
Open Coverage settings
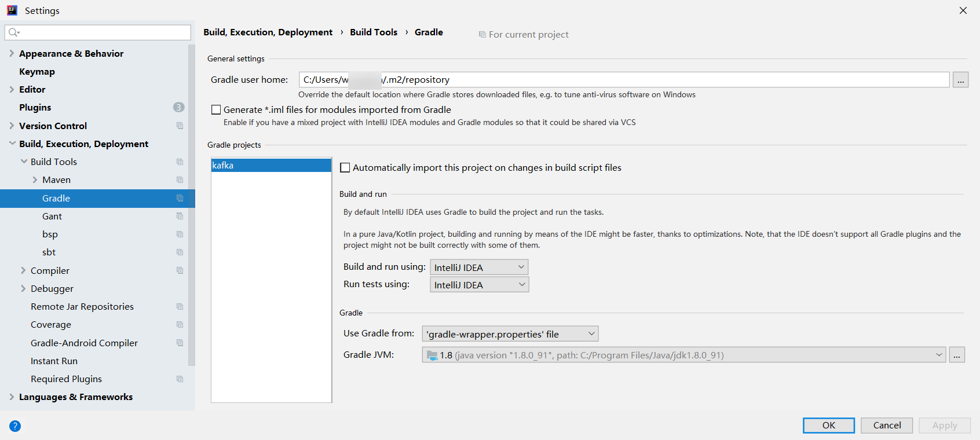[51, 325]
